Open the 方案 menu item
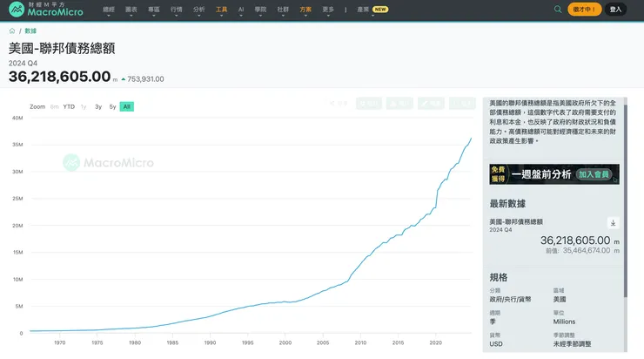This screenshot has width=644, height=359. click(x=305, y=10)
